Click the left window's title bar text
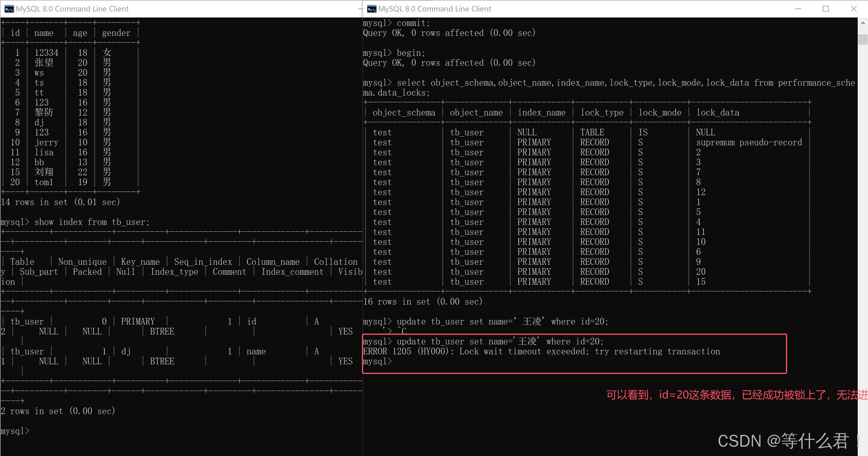This screenshot has width=868, height=456. 72,9
